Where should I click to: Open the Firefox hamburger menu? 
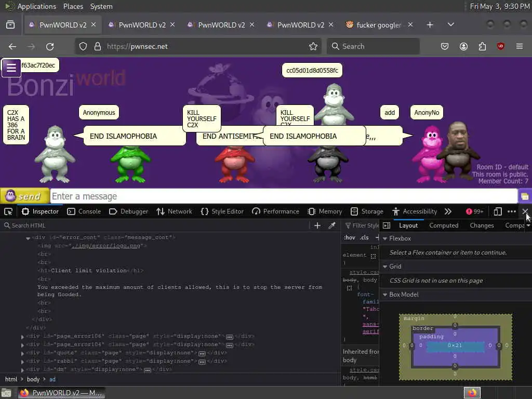click(520, 46)
